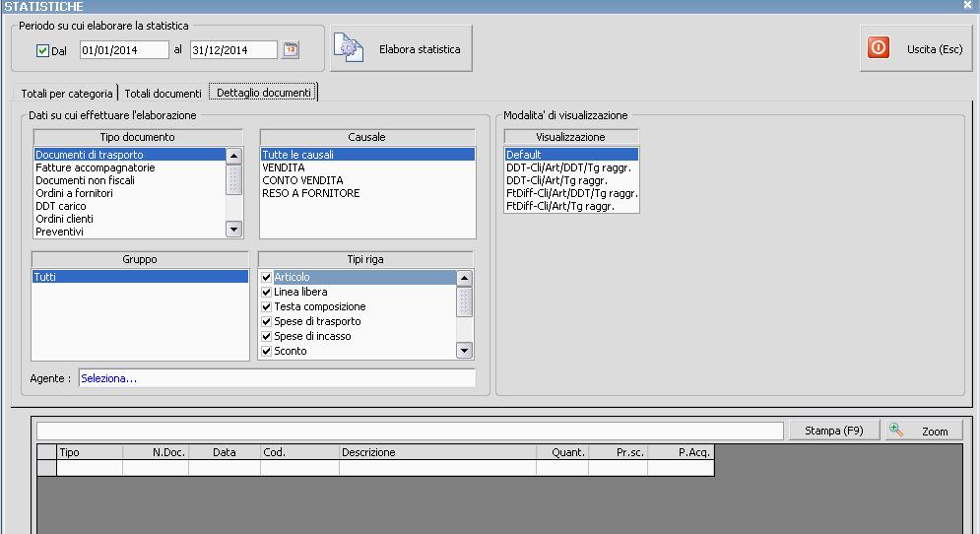The image size is (980, 534).
Task: Select Documenti non fiscali document type
Action: 129,180
